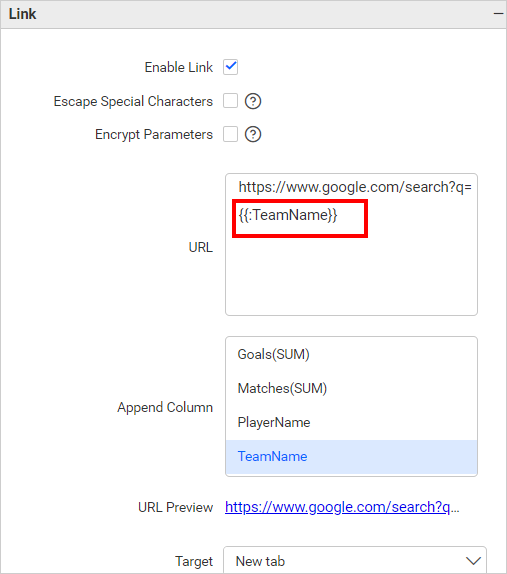Click the Encrypt Parameters label
This screenshot has width=507, height=574.
pos(154,135)
